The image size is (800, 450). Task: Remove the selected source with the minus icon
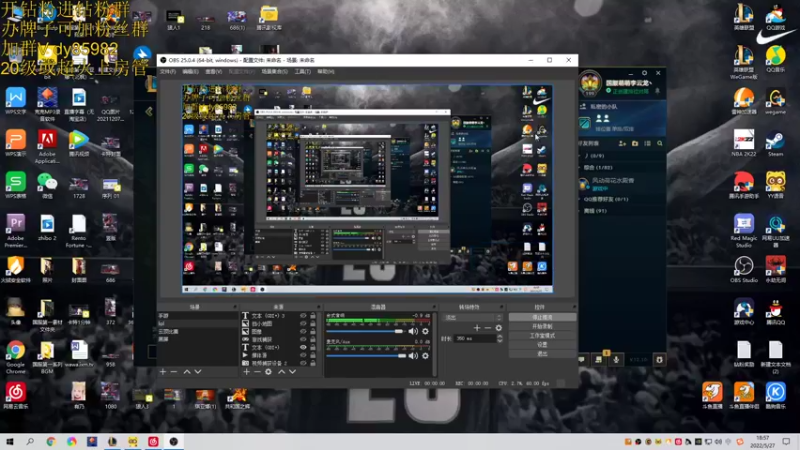[x=257, y=372]
